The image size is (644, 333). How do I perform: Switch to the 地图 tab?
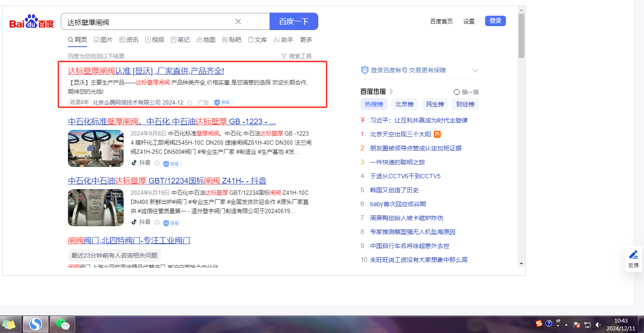point(206,40)
